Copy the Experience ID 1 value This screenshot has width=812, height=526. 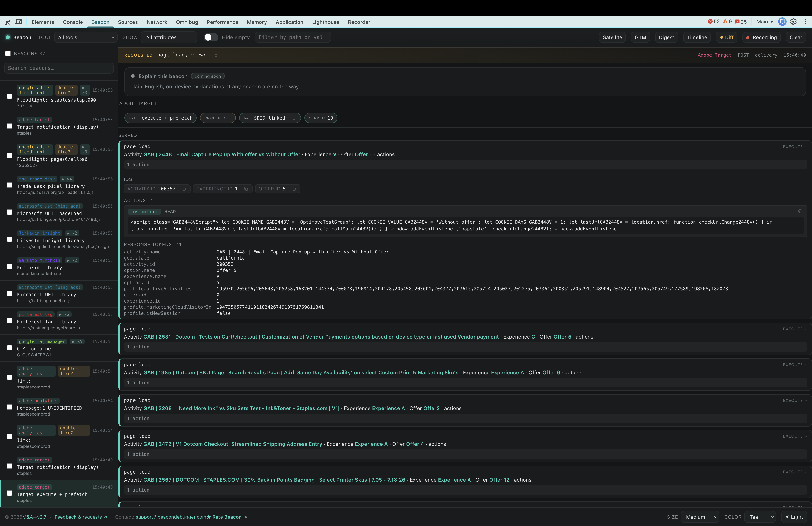[x=246, y=189]
